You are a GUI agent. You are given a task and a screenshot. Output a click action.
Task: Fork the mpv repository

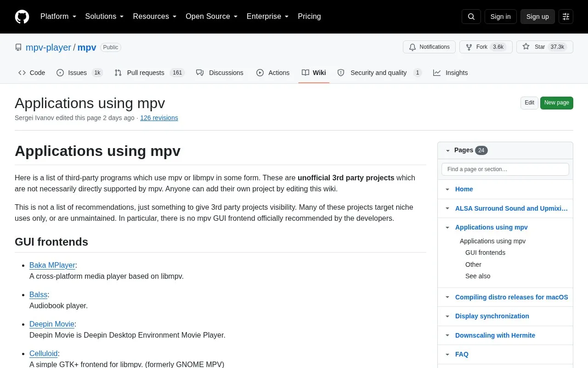[486, 47]
